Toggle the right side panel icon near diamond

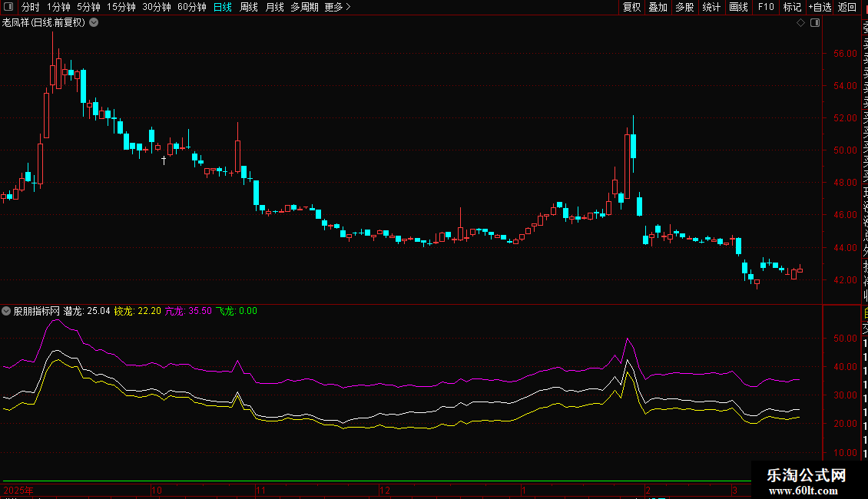(x=815, y=23)
